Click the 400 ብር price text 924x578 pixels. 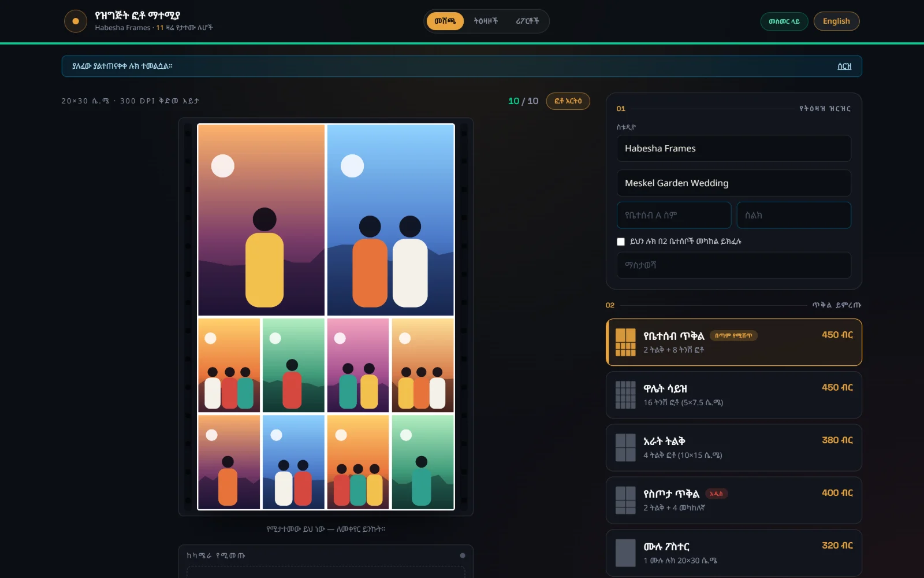click(x=837, y=492)
